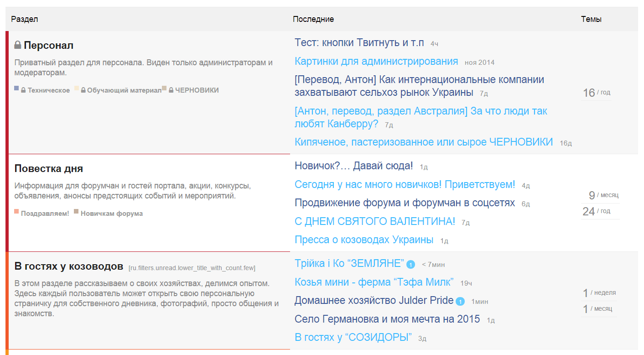644x355 pixels.
Task: Open the Техническое subcategory
Action: (x=48, y=90)
